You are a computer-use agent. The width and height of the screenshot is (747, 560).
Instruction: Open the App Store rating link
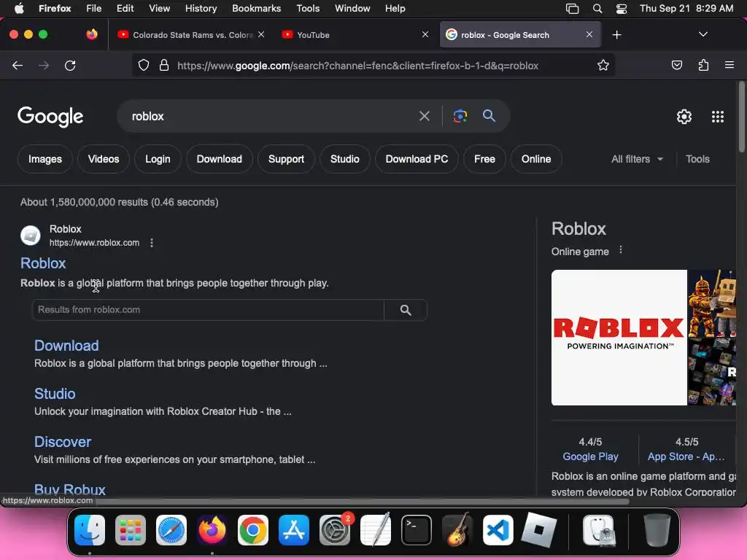coord(686,456)
